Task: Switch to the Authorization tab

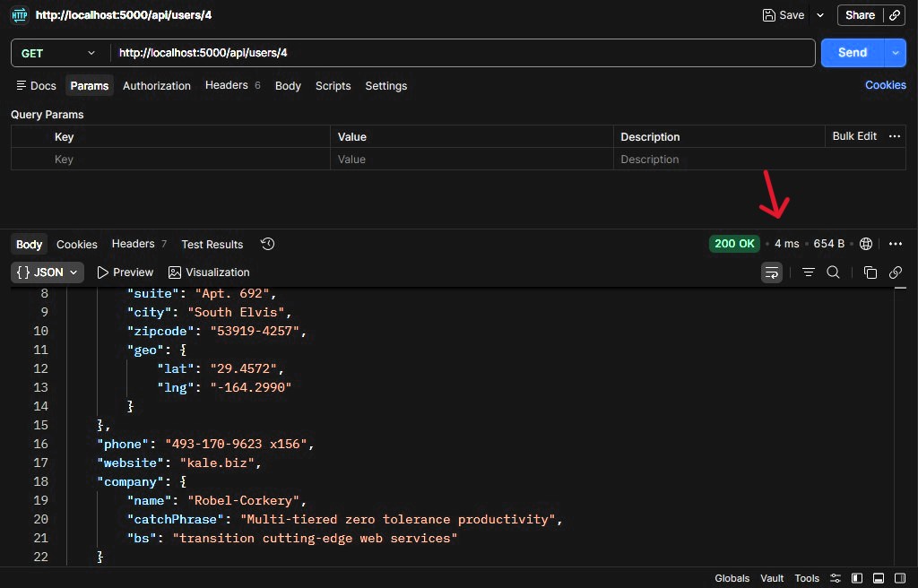Action: click(157, 86)
